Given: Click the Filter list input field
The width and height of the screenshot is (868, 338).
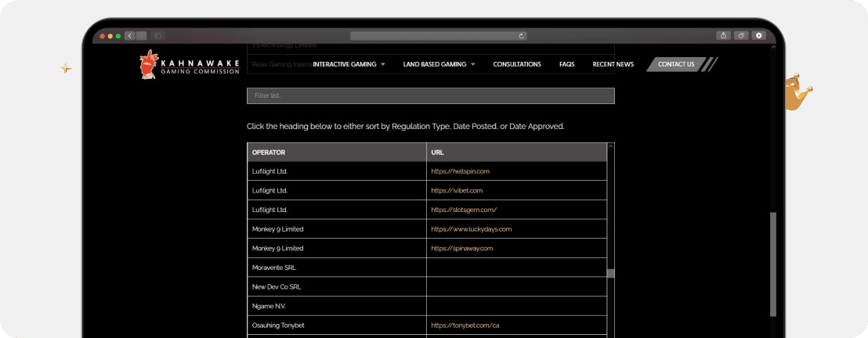Looking at the screenshot, I should 431,95.
